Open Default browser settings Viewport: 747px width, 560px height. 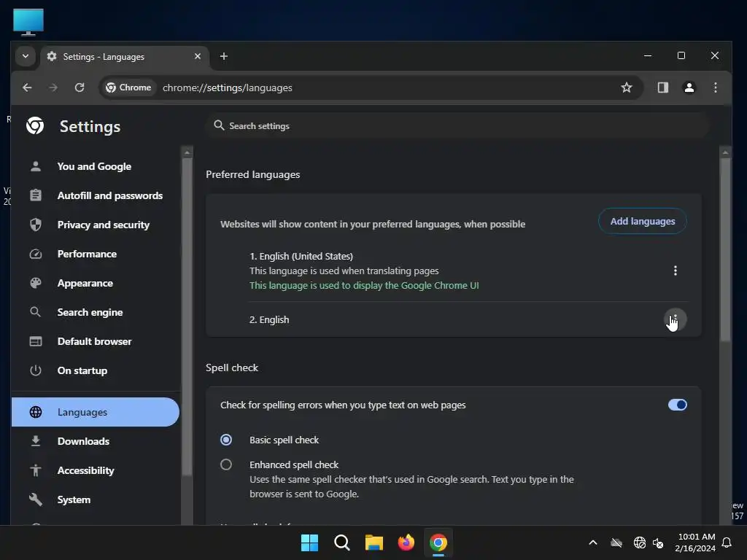96,341
